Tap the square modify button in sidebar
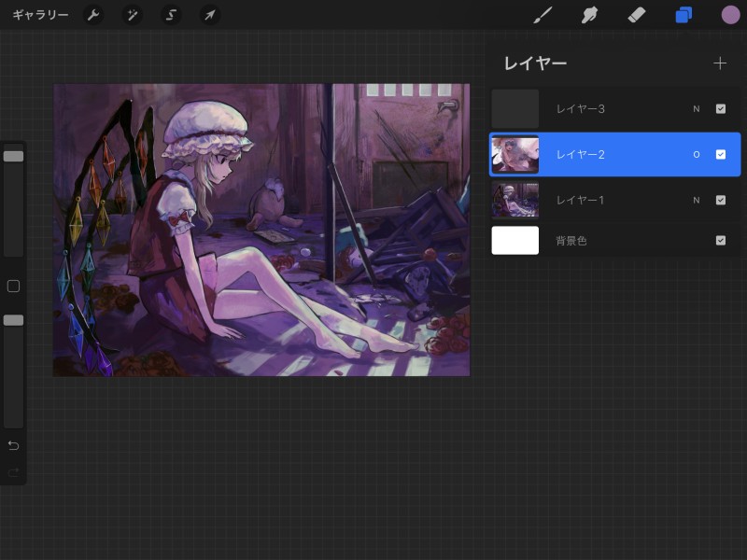Viewport: 747px width, 560px height. [13, 287]
